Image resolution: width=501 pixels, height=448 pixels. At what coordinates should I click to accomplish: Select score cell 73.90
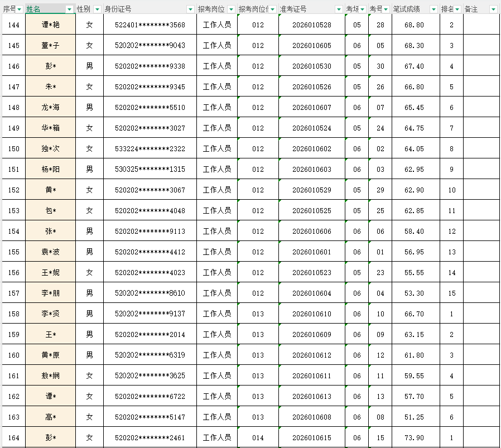coord(416,438)
